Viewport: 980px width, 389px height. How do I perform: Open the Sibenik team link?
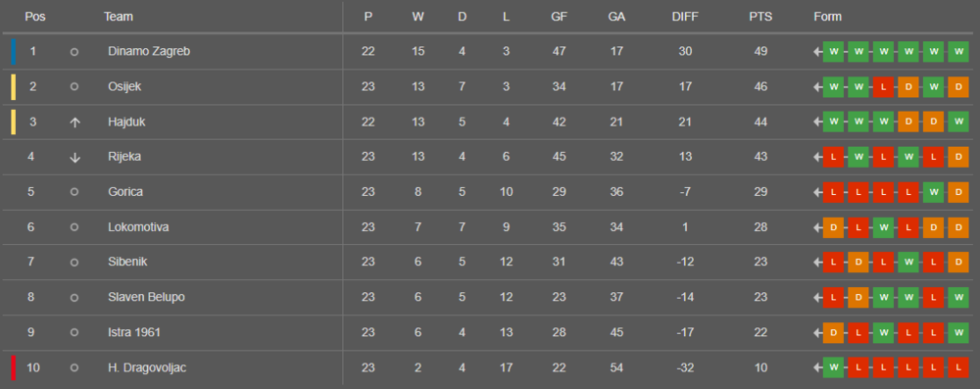click(127, 262)
